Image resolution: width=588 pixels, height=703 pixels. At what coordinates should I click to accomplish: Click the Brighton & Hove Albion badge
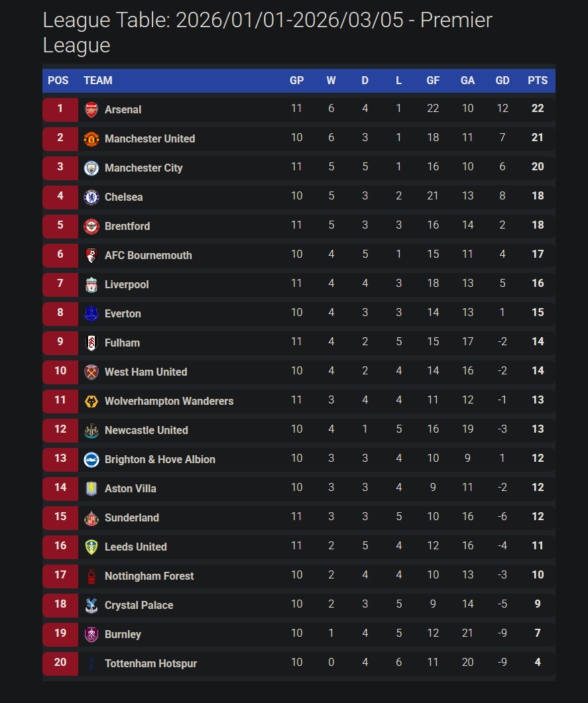pyautogui.click(x=91, y=459)
